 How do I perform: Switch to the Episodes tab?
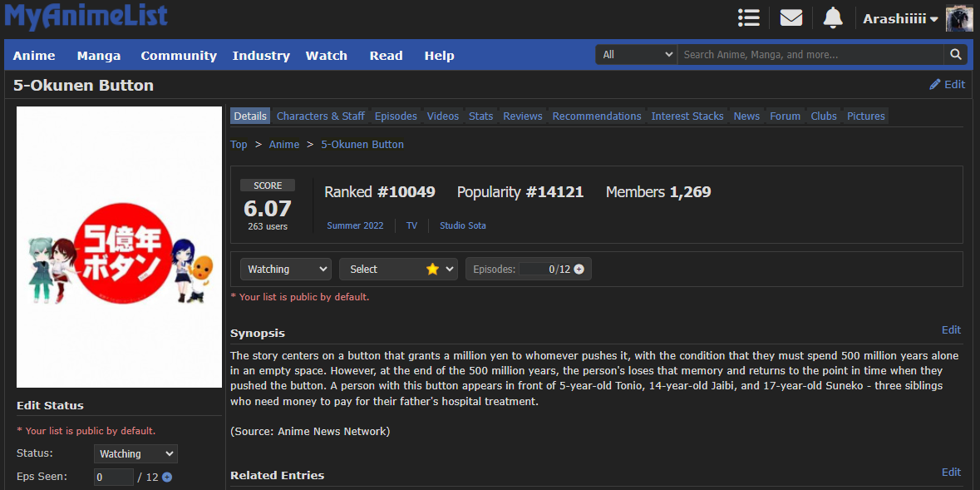point(396,116)
